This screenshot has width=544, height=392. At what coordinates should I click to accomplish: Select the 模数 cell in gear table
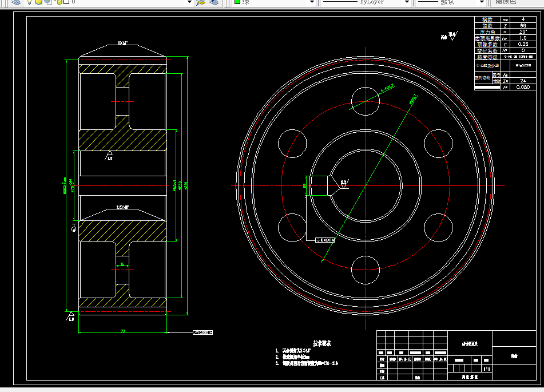tap(487, 19)
